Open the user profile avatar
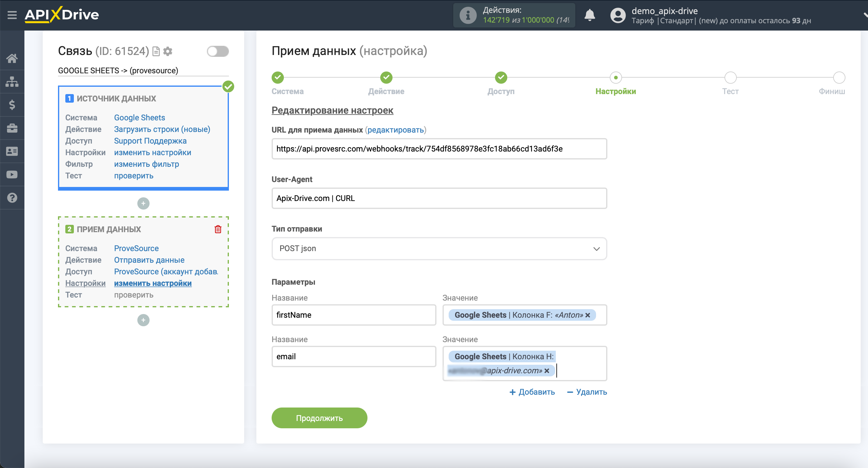868x468 pixels. pyautogui.click(x=618, y=16)
